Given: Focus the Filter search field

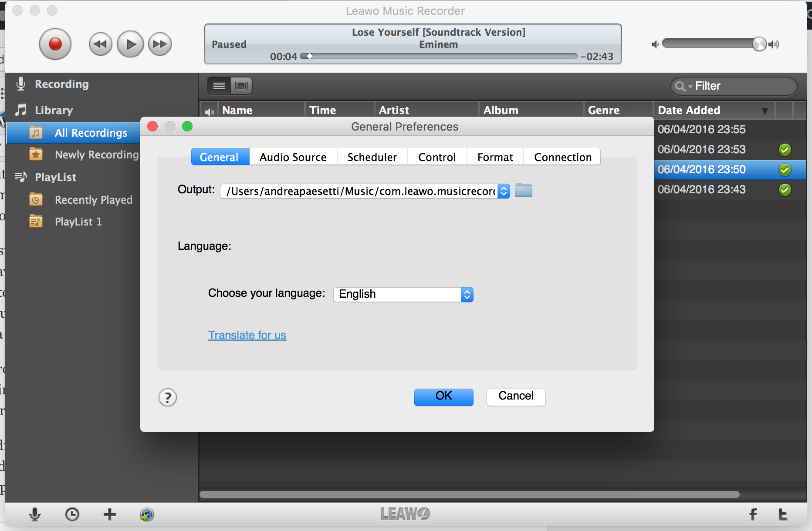Looking at the screenshot, I should coord(734,86).
